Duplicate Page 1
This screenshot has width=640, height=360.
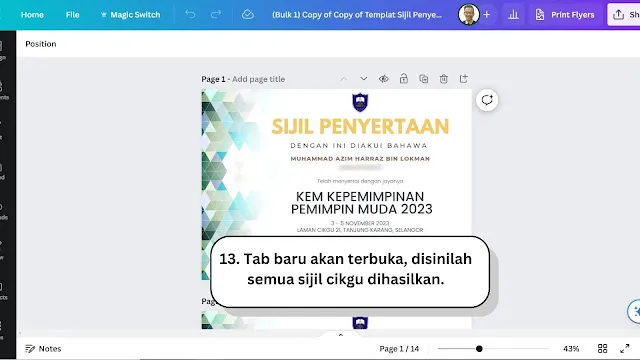[424, 79]
